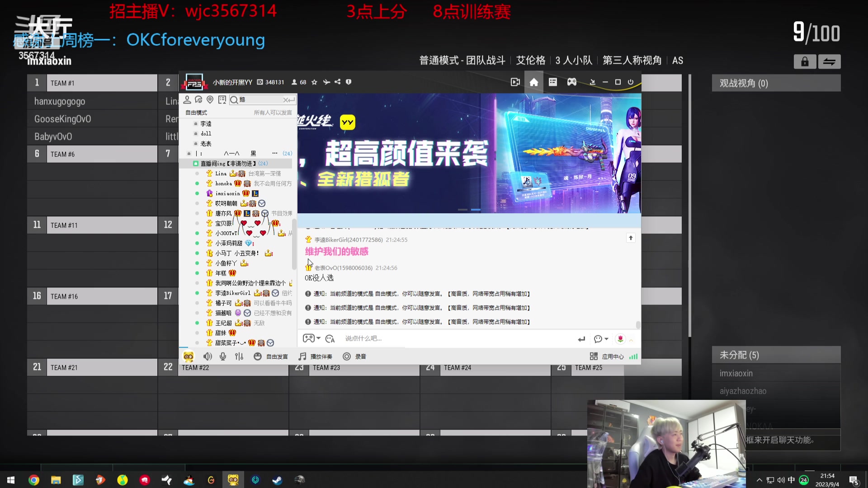
Task: Click the 超高颜值来袭 promotional banner
Action: (x=469, y=153)
